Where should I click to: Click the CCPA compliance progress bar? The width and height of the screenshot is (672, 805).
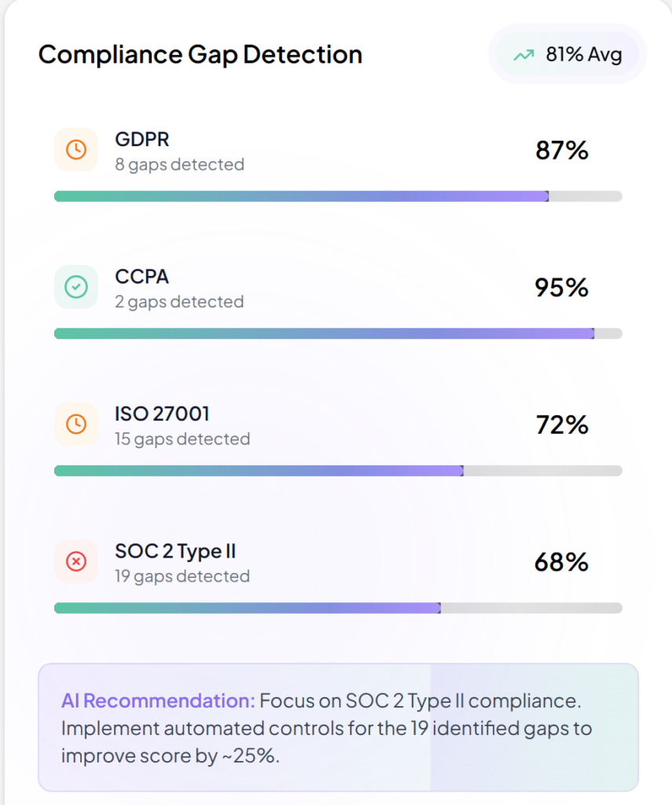[338, 333]
